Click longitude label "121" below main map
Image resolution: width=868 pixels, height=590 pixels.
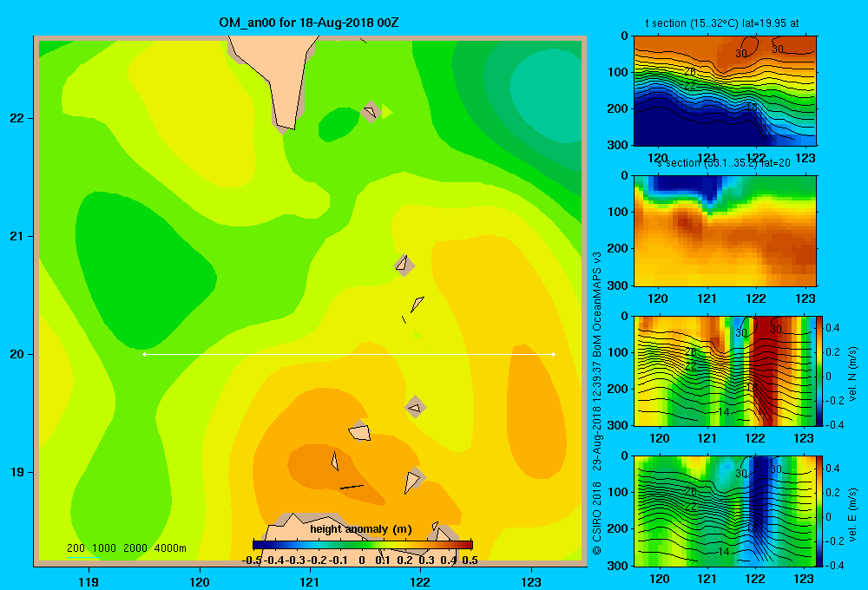coord(310,581)
